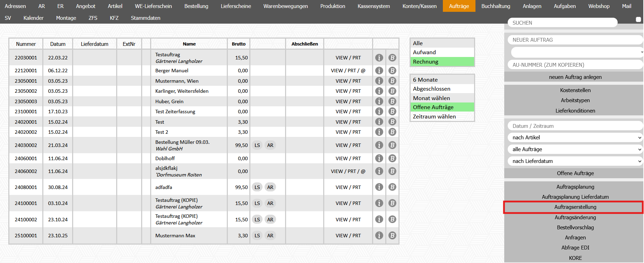Click the Kostenstellen link
Screen dimensions: 644x263
click(x=575, y=90)
